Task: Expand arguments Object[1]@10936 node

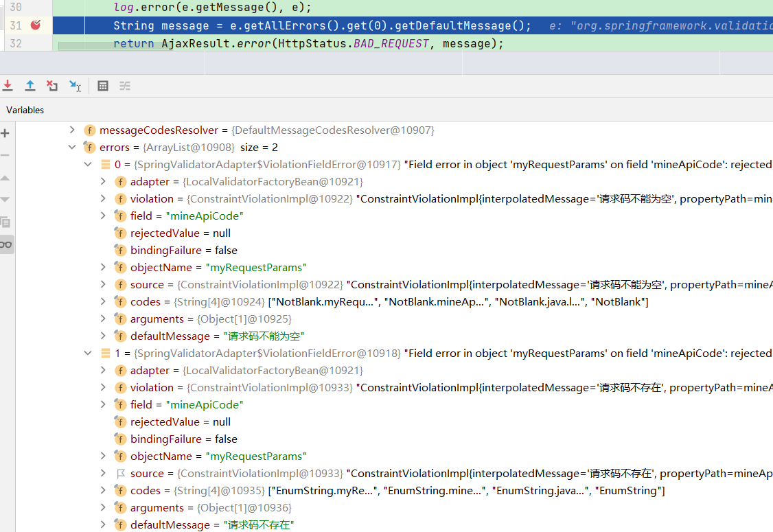Action: 103,507
